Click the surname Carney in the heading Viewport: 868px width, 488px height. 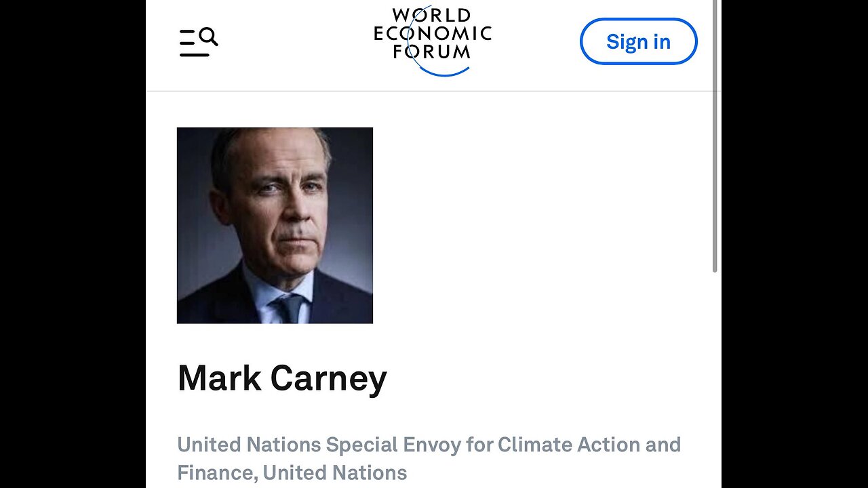(x=329, y=378)
